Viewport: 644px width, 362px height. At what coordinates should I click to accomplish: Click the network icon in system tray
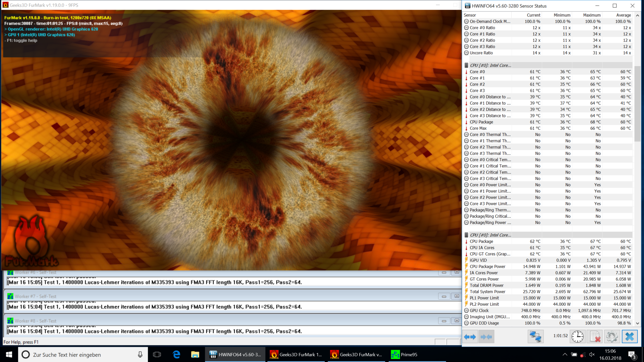click(x=583, y=355)
